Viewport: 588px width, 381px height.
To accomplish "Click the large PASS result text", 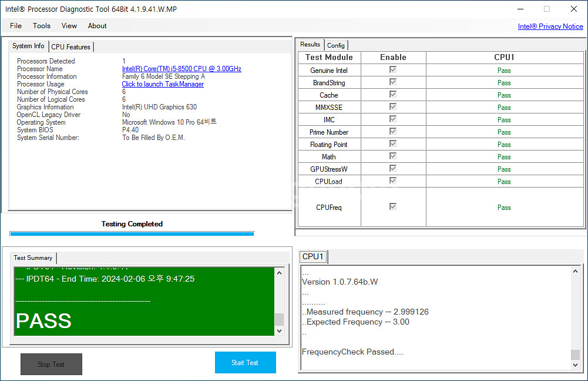I will tap(43, 321).
